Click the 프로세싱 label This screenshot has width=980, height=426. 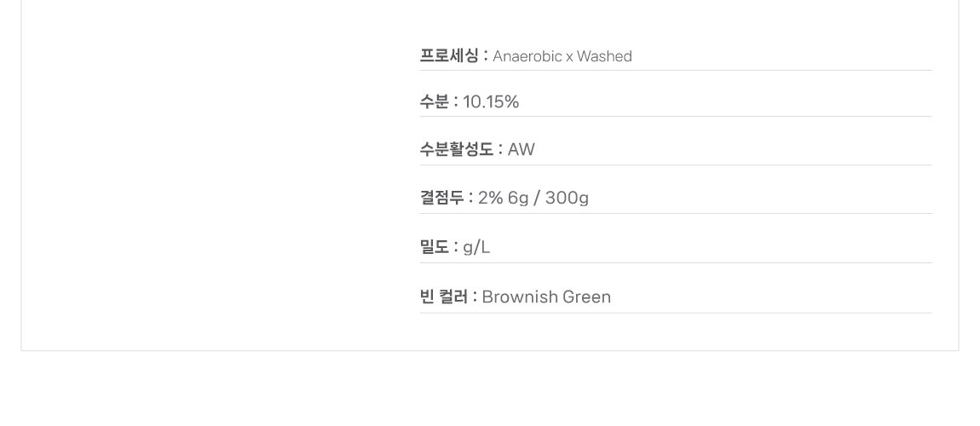pyautogui.click(x=449, y=56)
